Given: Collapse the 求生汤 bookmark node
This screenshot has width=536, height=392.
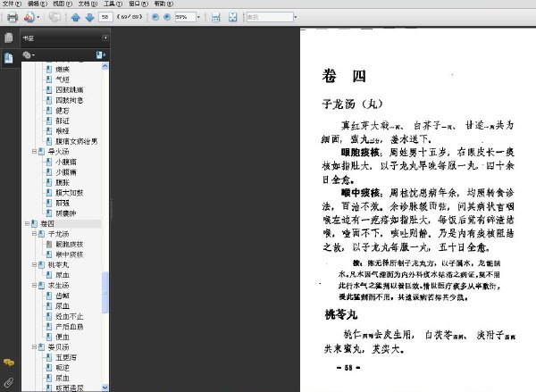Looking at the screenshot, I should point(34,285).
